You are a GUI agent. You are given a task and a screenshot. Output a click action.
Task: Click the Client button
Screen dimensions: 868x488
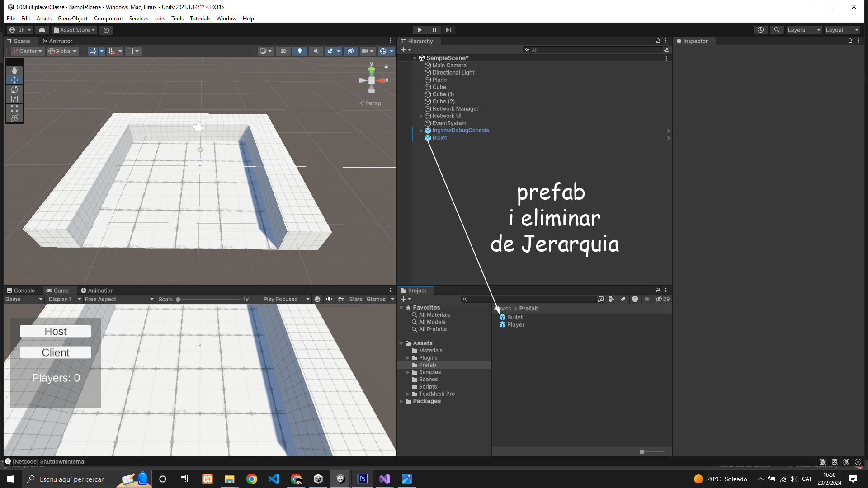56,352
